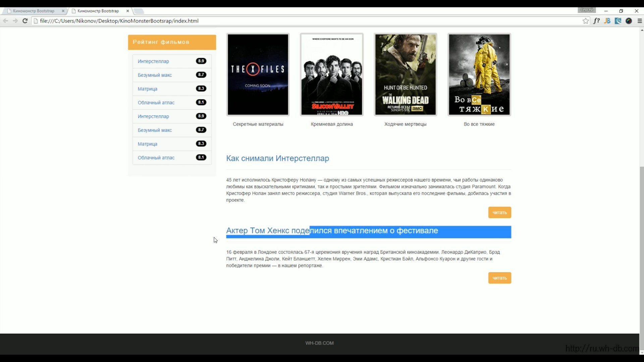The image size is (644, 362).
Task: Click the 8.9 badge of first Интерстеллар
Action: click(201, 61)
